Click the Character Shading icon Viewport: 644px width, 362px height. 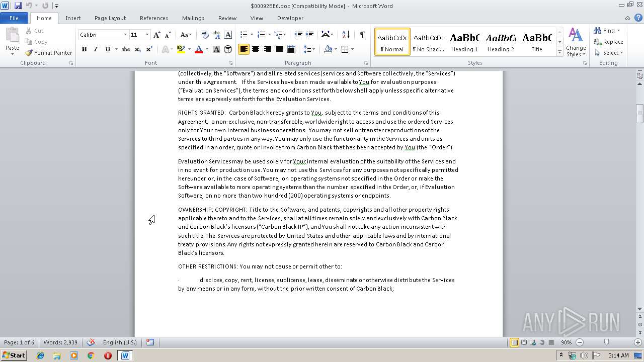(216, 49)
